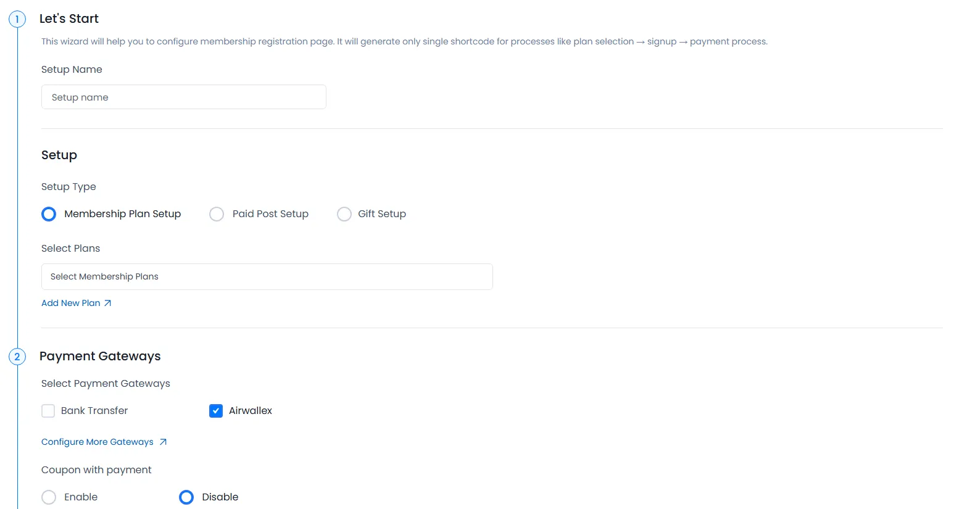
Task: Click the step 2 circle indicator
Action: pos(17,357)
